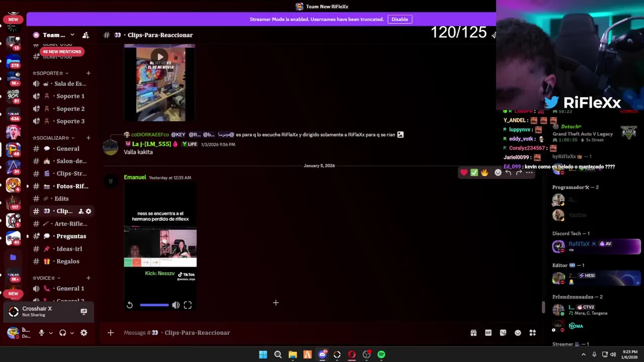Click the video progress bar in Emanuel's clip
The image size is (644, 362).
coord(154,305)
